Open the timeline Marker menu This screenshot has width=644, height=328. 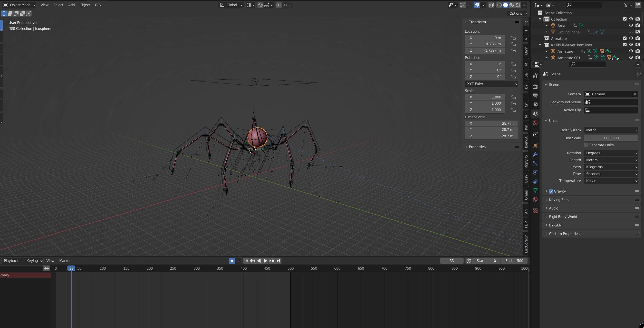point(65,261)
